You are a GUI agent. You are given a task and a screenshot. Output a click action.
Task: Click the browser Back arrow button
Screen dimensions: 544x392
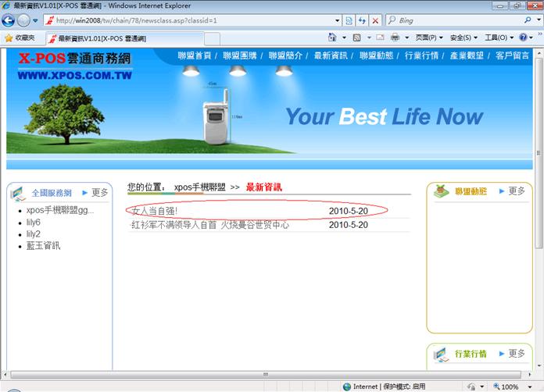pos(9,20)
